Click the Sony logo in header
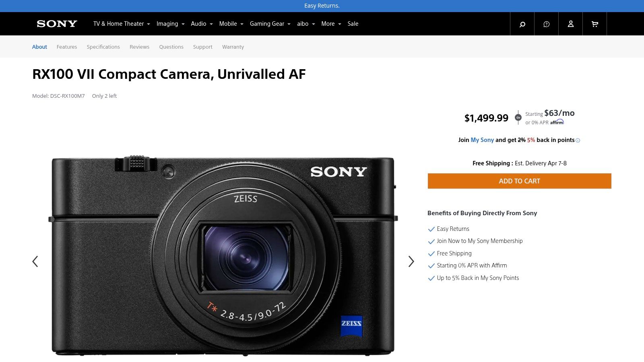 57,24
